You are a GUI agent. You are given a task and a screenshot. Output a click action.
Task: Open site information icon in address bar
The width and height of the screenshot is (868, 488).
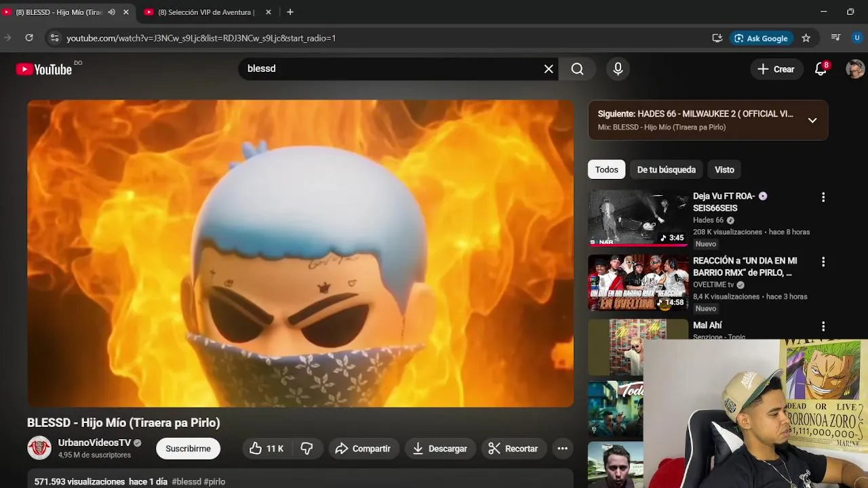(x=55, y=38)
